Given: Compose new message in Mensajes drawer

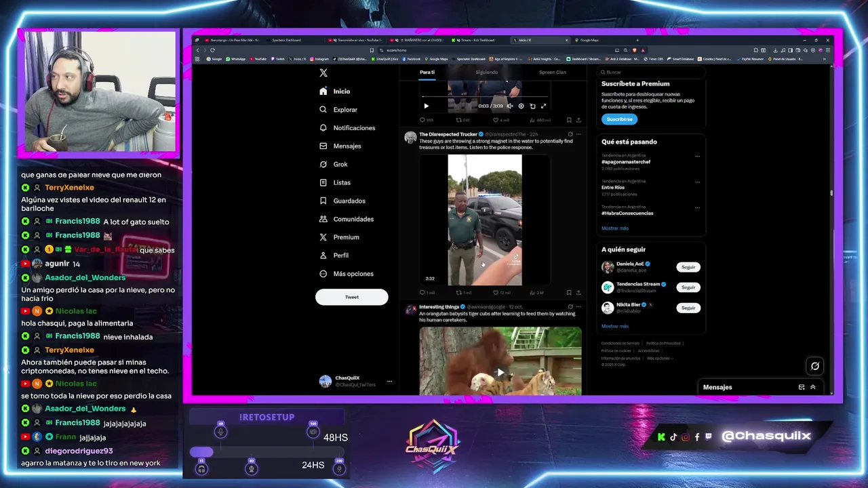Looking at the screenshot, I should (x=802, y=388).
